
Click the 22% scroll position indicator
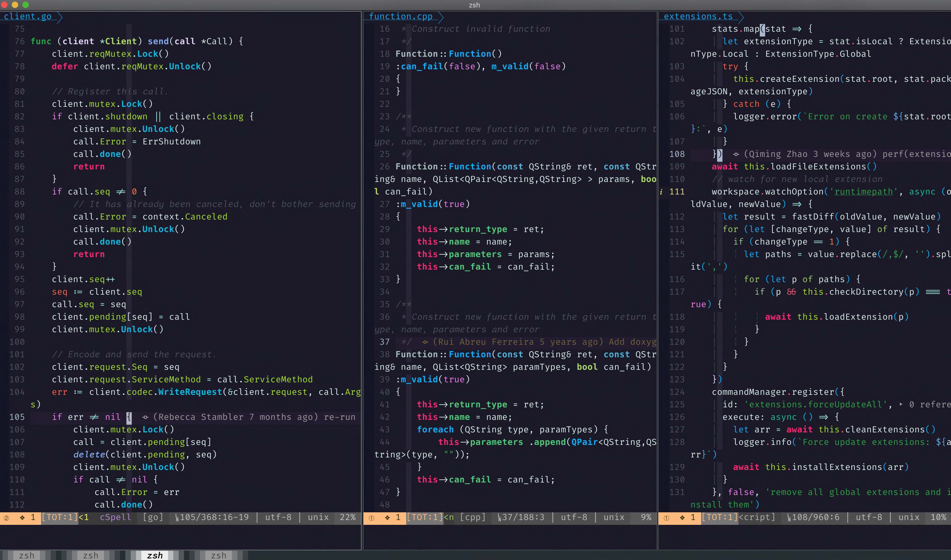click(x=347, y=517)
